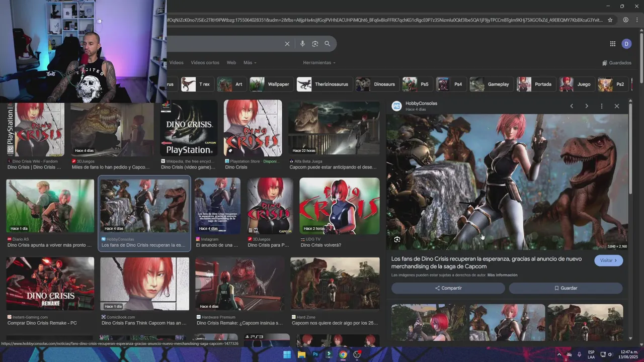Click the Visitar button
Screen dimensions: 644x362
click(609, 260)
